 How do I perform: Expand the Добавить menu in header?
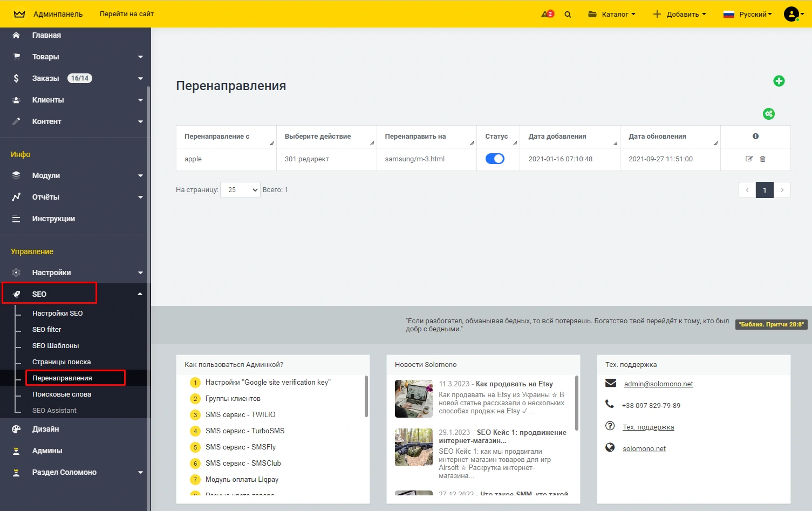[x=679, y=15]
